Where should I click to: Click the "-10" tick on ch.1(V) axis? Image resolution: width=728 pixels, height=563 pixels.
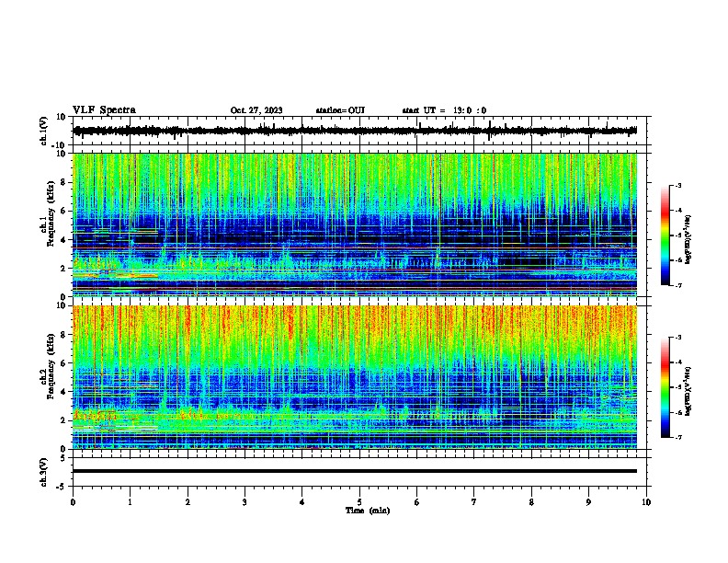point(60,145)
